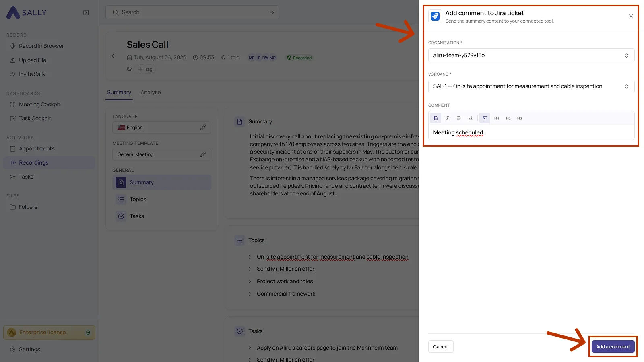This screenshot has width=644, height=362.
Task: Expand topic On-site appointment for measurement
Action: pos(250,257)
